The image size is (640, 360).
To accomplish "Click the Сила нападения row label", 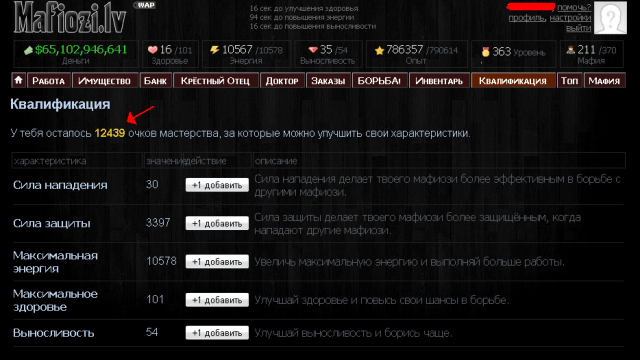I will click(x=60, y=185).
